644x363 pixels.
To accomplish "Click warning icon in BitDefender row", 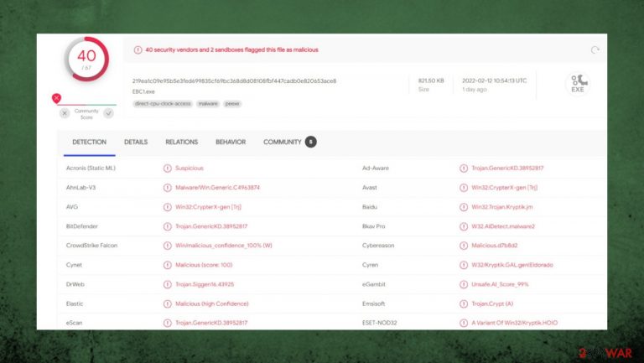I will [x=167, y=226].
